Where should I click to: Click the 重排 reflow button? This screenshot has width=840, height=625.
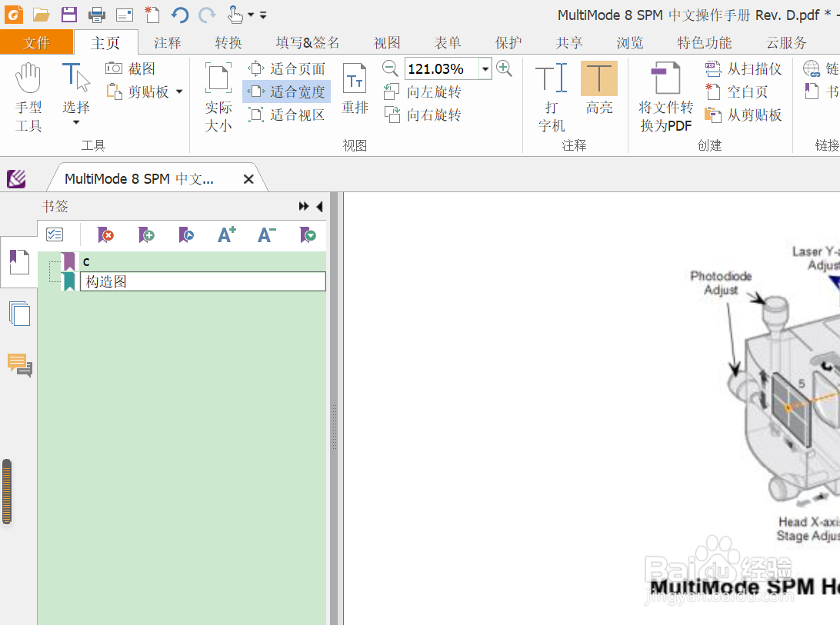(x=355, y=88)
